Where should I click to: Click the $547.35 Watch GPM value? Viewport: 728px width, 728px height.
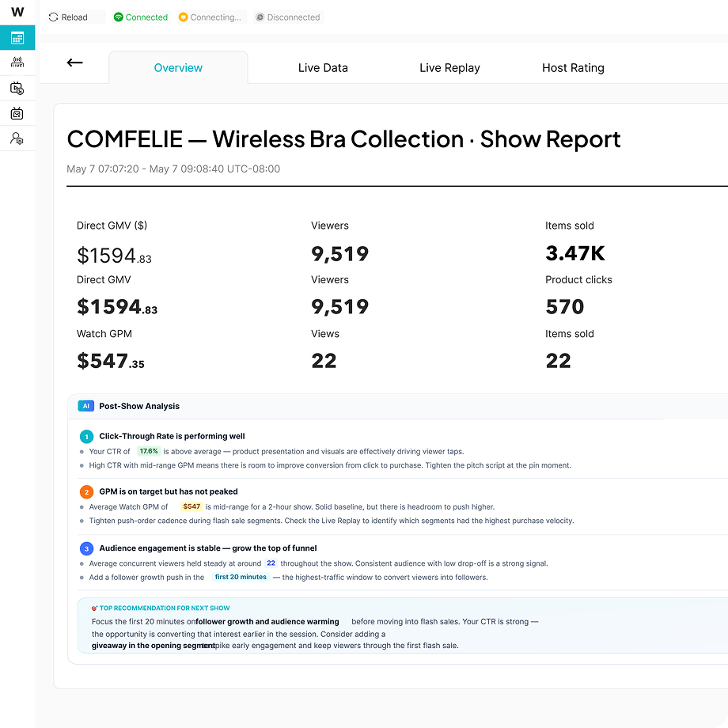pyautogui.click(x=111, y=361)
